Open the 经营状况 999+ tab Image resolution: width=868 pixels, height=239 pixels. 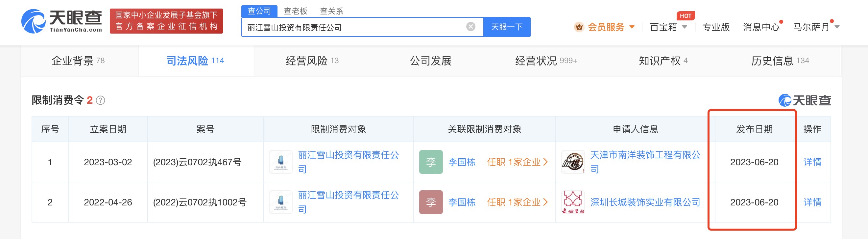click(546, 61)
